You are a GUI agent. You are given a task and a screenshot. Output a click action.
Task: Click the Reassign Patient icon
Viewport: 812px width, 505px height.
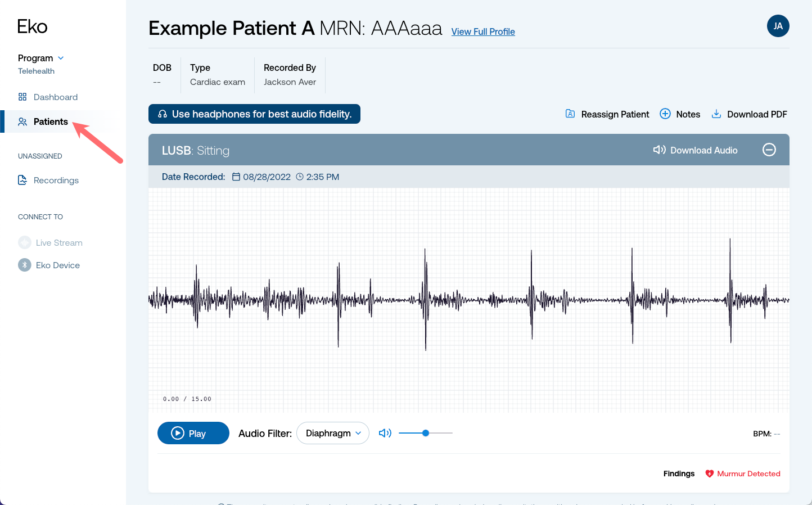570,114
